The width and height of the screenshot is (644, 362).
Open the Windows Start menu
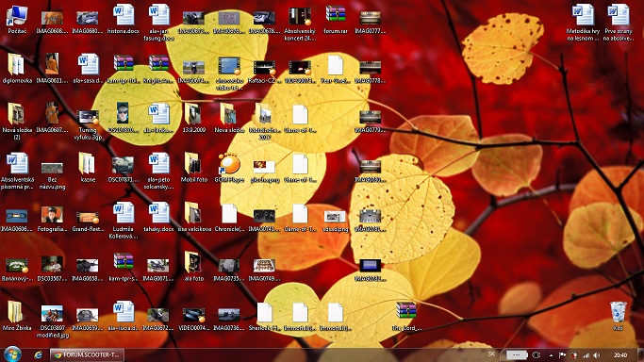coord(12,354)
